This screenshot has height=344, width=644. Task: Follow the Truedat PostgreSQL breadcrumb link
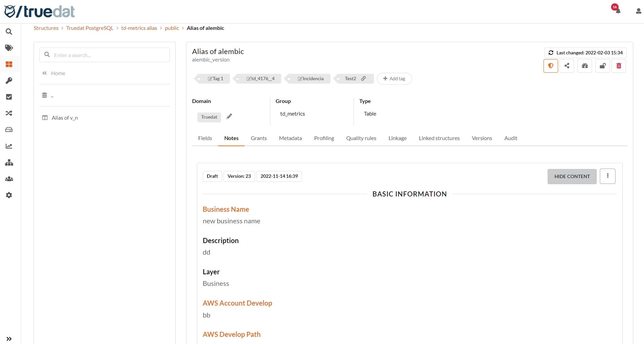click(x=90, y=28)
